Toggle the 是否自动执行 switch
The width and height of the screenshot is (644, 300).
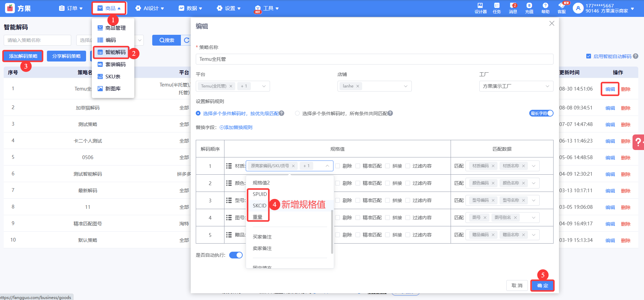(236, 255)
